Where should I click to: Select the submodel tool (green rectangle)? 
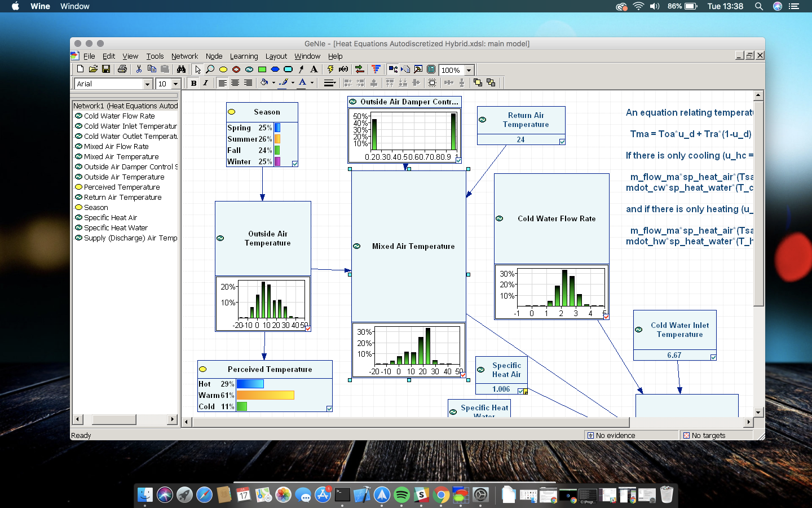click(x=262, y=69)
